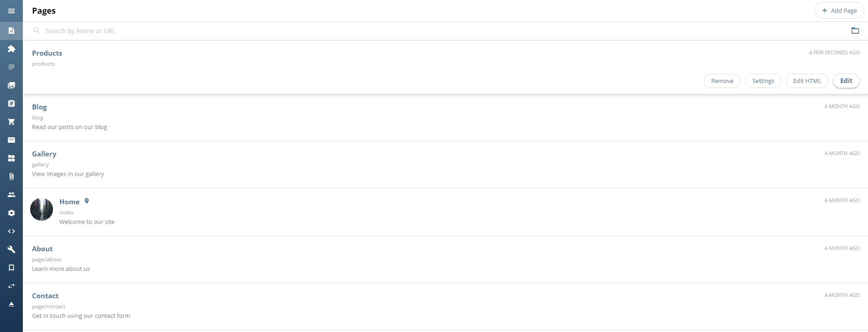Click Edit HTML for the Products page

[x=807, y=81]
